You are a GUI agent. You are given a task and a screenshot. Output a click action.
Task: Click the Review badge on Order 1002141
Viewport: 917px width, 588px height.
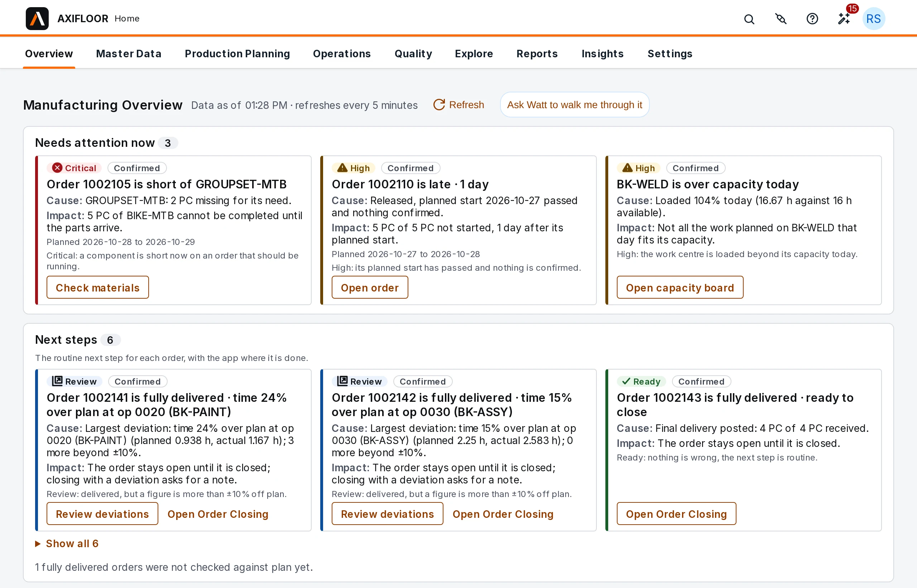tap(74, 381)
